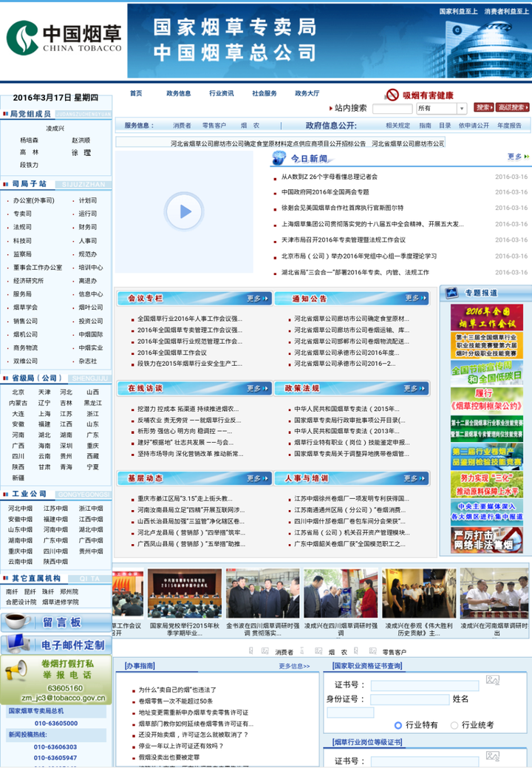Screen dimensions: 532x768
Task: Click 更多 in 基层动态 header
Action: 257,478
